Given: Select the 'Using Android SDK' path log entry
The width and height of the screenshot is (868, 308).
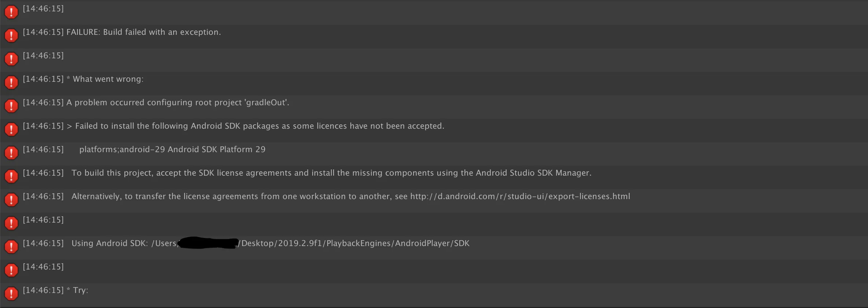Looking at the screenshot, I should (x=270, y=243).
